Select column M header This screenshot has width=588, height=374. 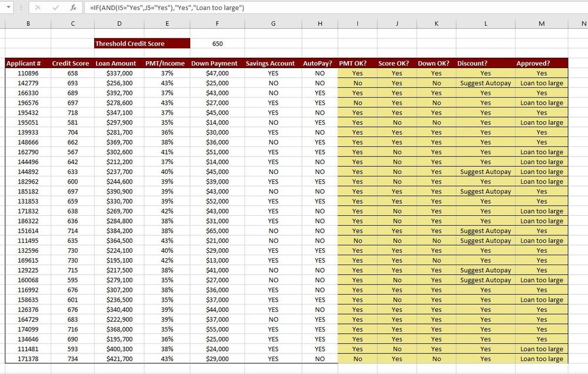[x=541, y=24]
